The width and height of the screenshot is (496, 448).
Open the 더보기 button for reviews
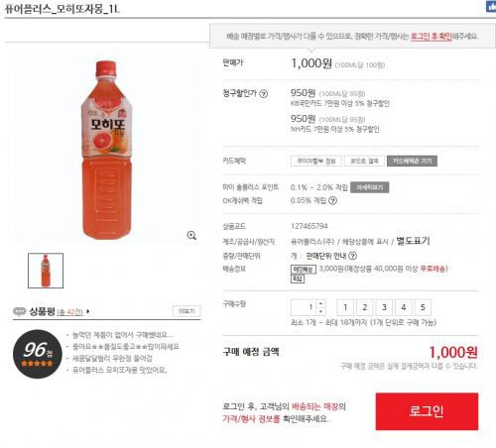click(186, 311)
